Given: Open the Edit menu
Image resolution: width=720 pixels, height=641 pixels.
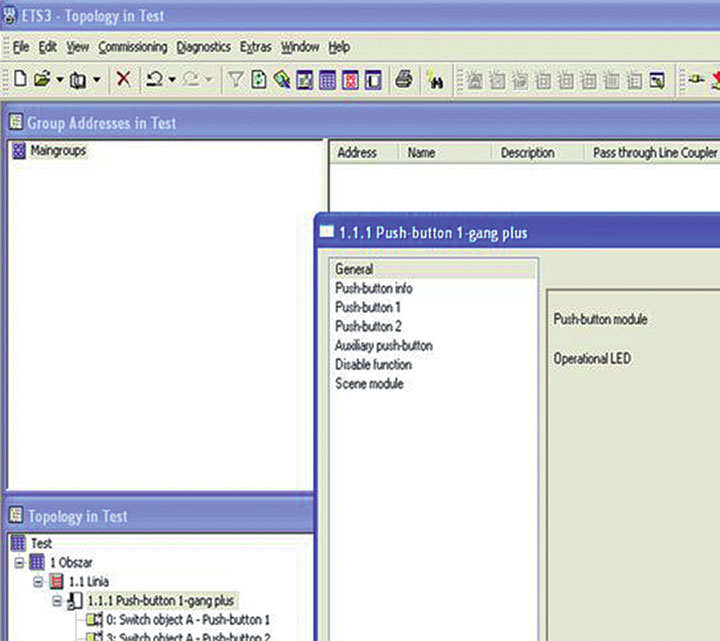Looking at the screenshot, I should point(47,47).
